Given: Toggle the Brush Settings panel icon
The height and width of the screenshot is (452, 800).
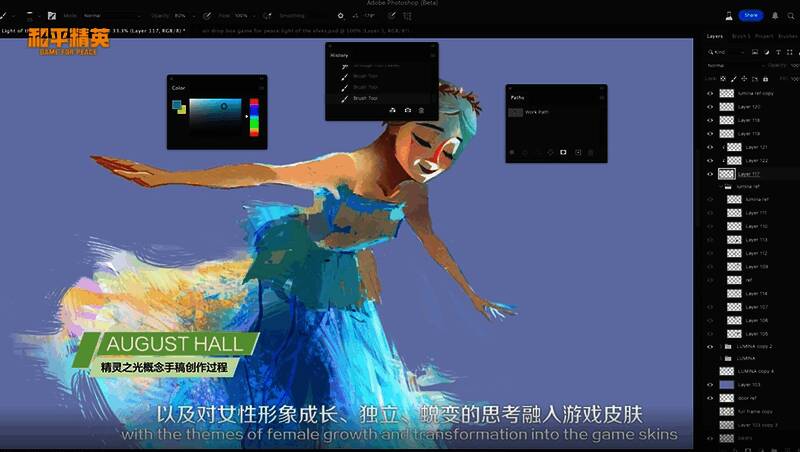Looking at the screenshot, I should click(52, 16).
